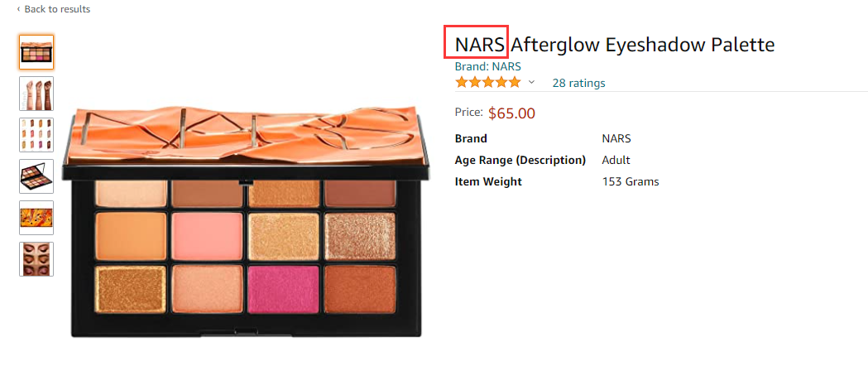
Task: Select the 153 Grams item weight value
Action: (631, 181)
